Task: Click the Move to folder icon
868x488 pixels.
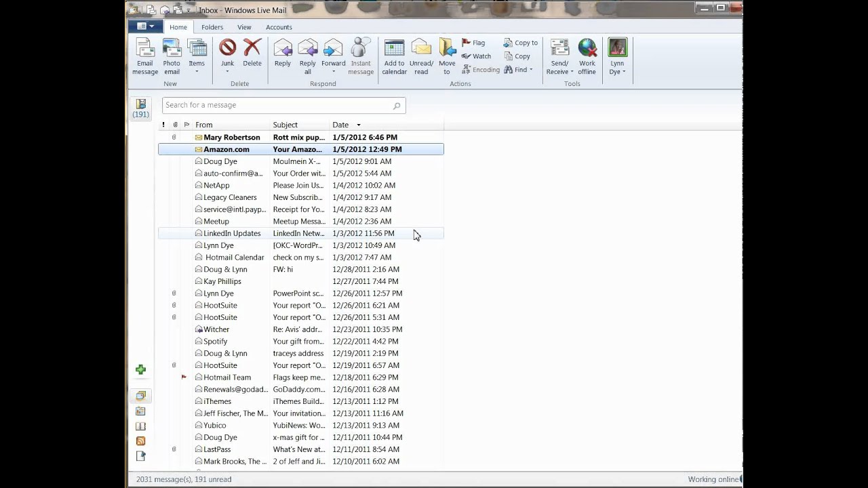Action: [447, 48]
